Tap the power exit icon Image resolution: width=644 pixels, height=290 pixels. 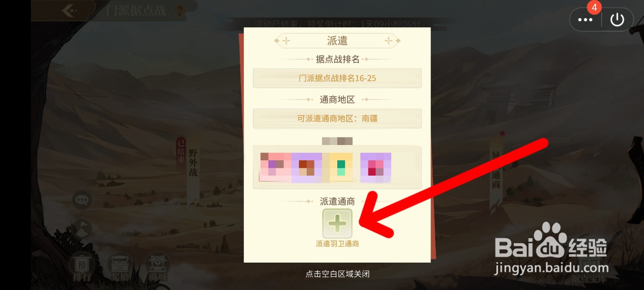point(617,19)
